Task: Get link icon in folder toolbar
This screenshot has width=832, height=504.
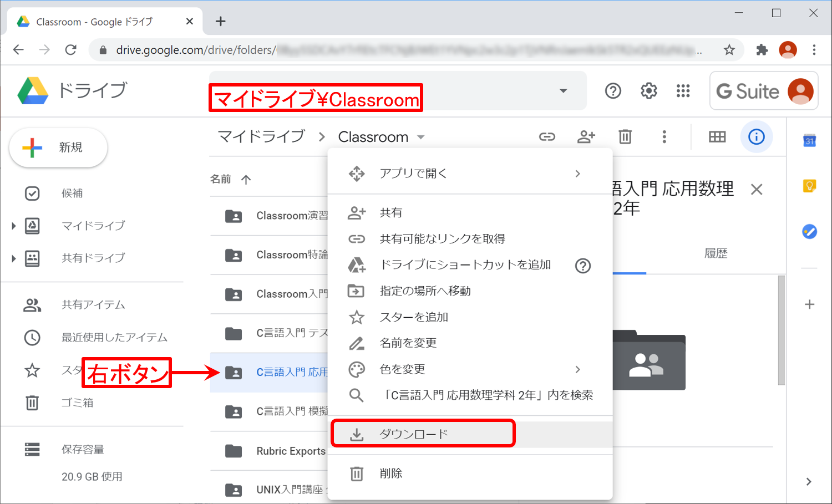Action: 547,137
